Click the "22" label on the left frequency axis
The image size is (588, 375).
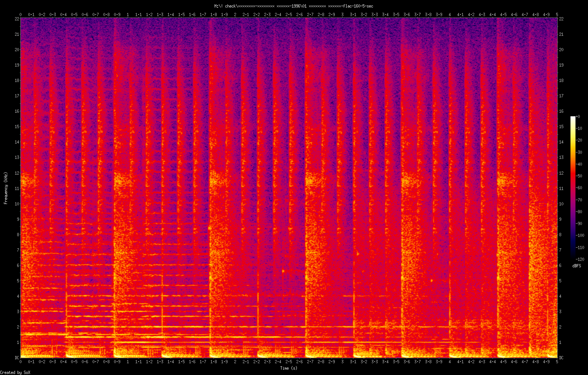coord(16,19)
